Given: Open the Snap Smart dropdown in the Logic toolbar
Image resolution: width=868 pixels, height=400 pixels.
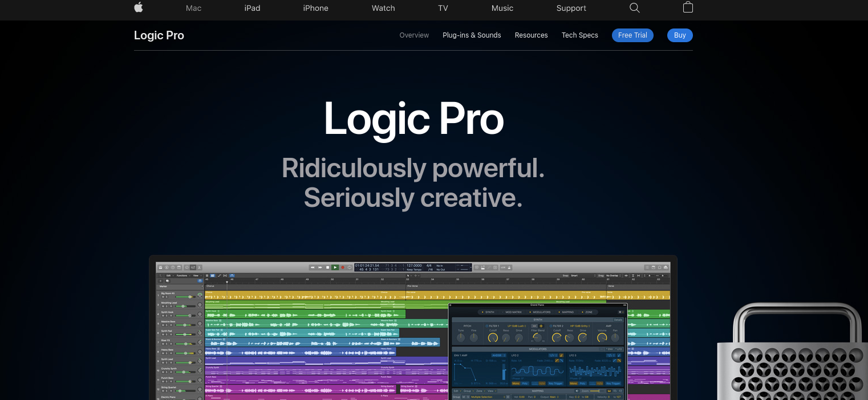Looking at the screenshot, I should click(583, 276).
